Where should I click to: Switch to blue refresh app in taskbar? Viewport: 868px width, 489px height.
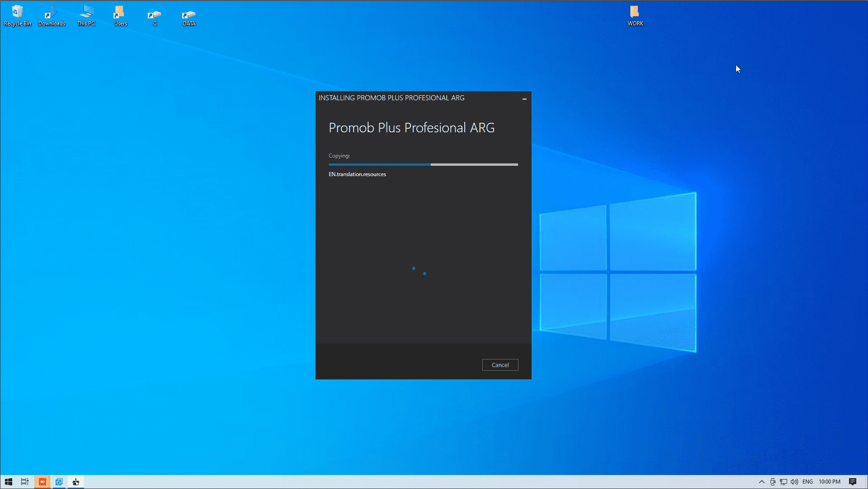[59, 482]
